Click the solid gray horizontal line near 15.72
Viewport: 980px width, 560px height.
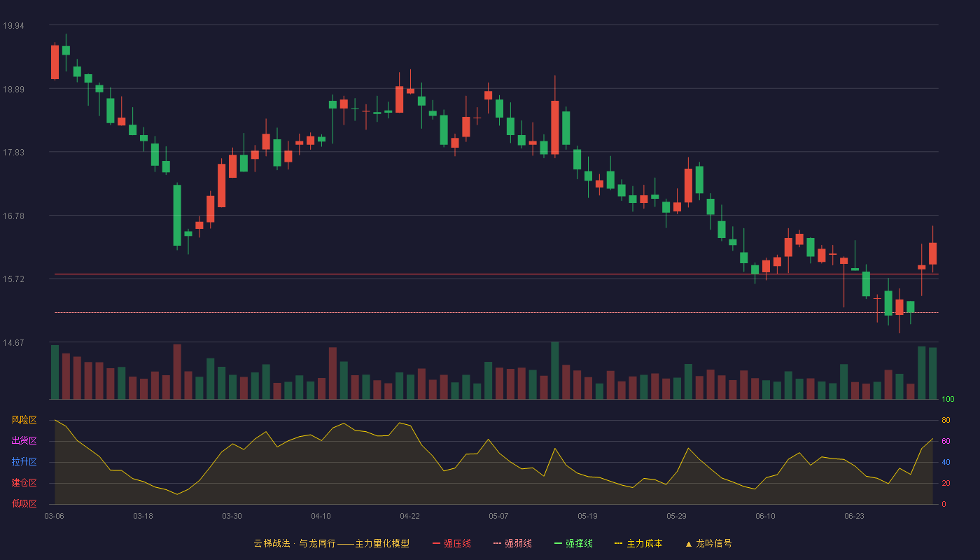tap(496, 274)
